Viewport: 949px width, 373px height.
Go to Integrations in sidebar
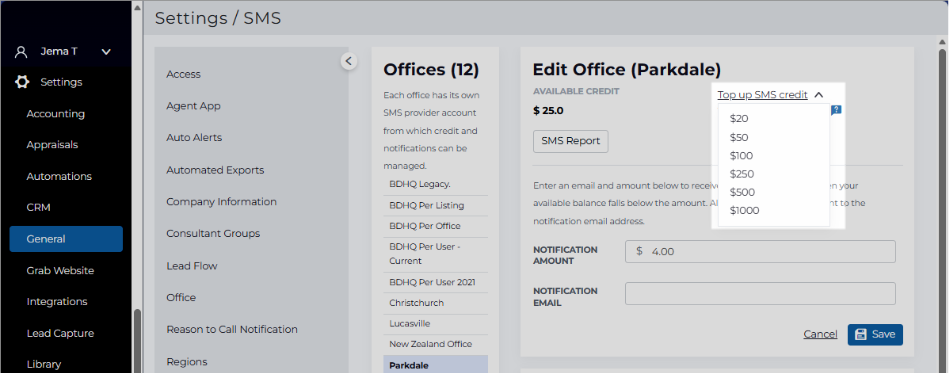(x=57, y=302)
